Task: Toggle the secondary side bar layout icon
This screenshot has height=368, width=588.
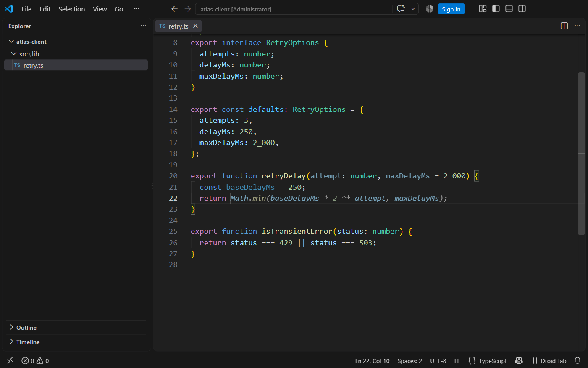Action: (522, 9)
